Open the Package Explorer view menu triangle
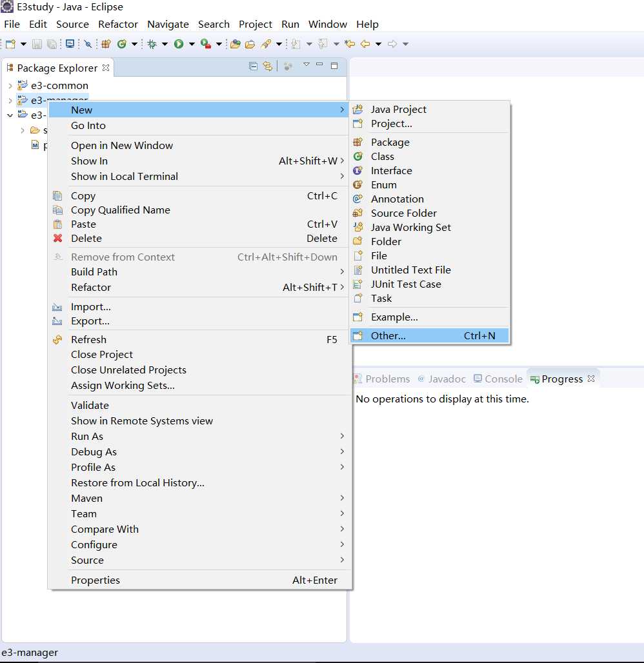644x663 pixels. [x=307, y=64]
